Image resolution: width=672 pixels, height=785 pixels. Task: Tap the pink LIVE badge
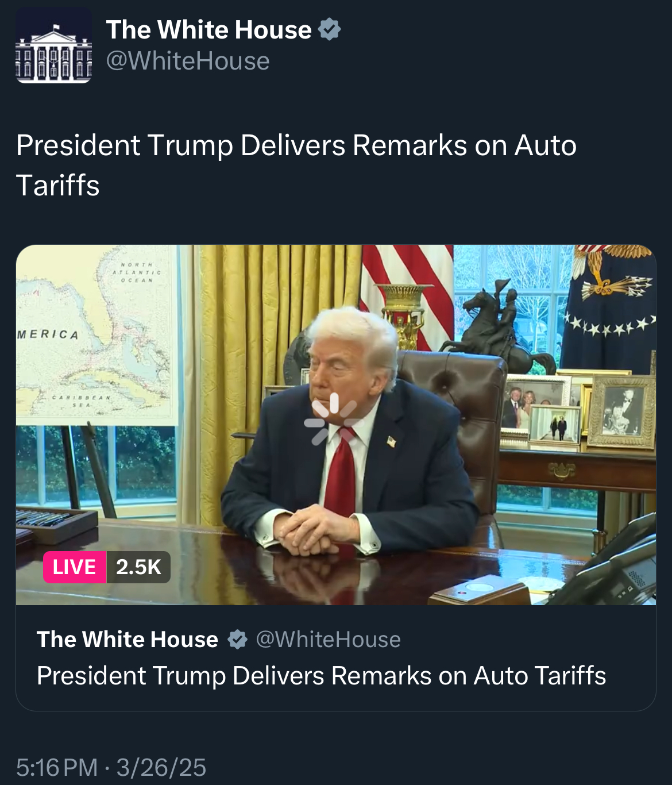(75, 567)
